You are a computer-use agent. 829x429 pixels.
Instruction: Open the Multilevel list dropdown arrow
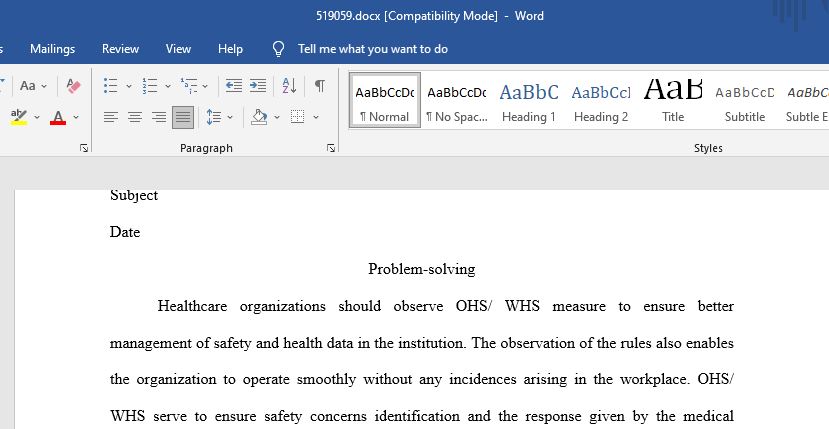click(x=205, y=86)
